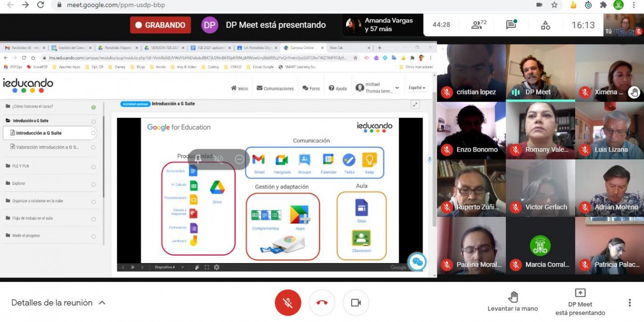Pin the presentation using the pushpin overlay icon

pyautogui.click(x=198, y=159)
